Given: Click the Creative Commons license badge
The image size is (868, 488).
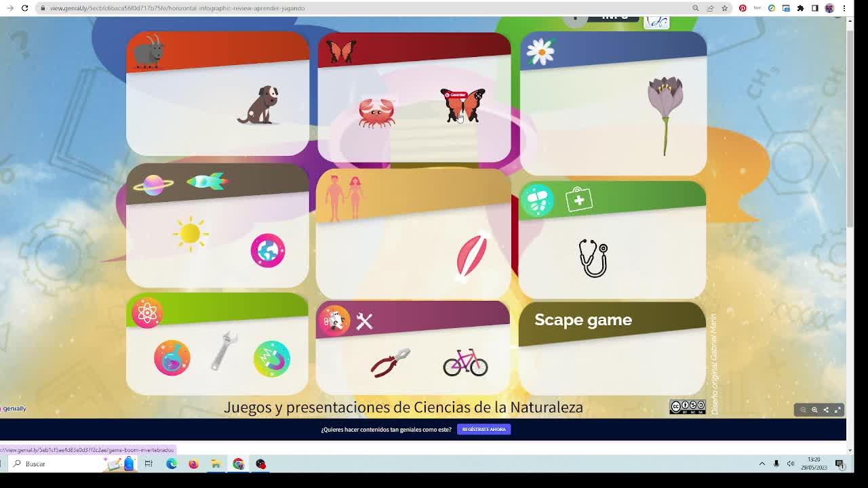Looking at the screenshot, I should coord(688,407).
